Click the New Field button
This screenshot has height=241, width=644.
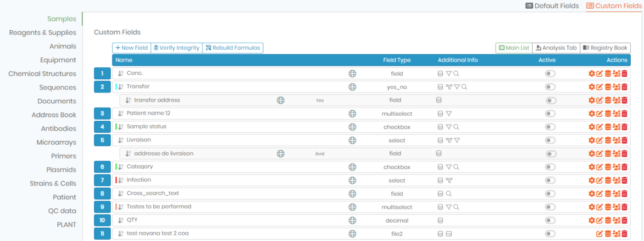[x=131, y=48]
